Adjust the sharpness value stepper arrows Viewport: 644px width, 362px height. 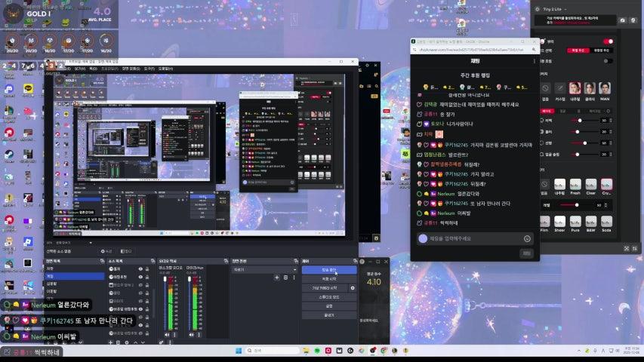(611, 143)
